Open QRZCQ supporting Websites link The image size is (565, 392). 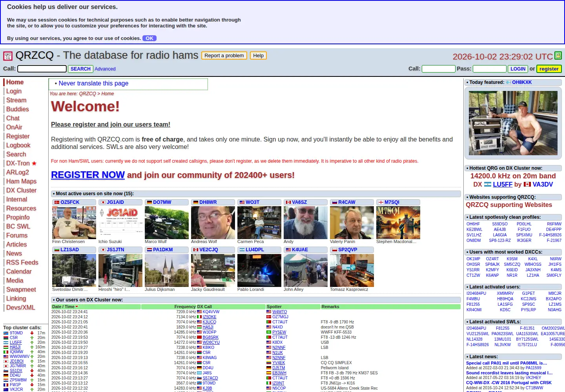509,205
